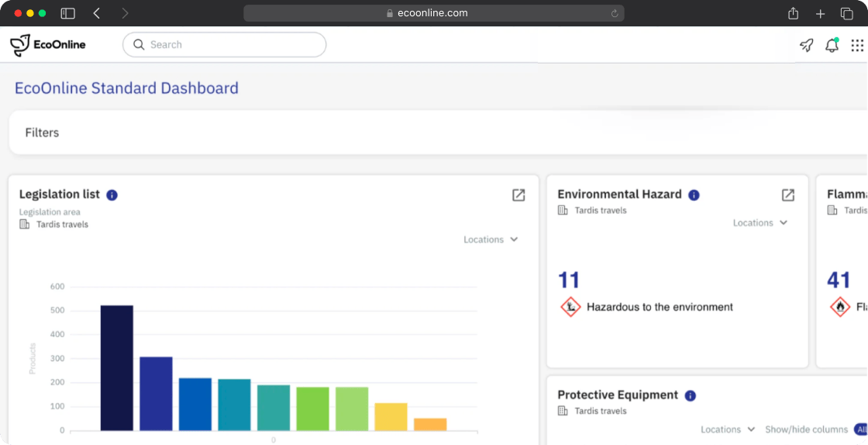The image size is (868, 445).
Task: Click the ecoonline.com address bar
Action: tap(433, 13)
